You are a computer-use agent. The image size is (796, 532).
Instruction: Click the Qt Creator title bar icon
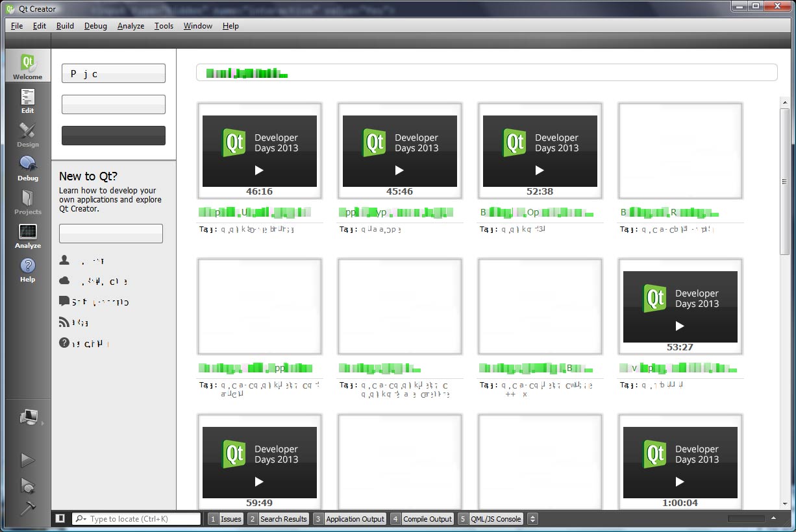11,8
